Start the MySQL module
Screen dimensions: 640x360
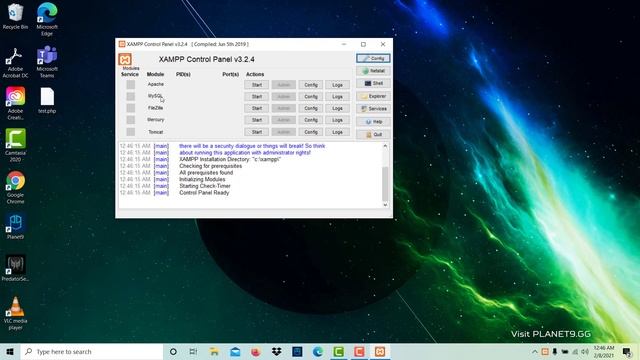(257, 97)
